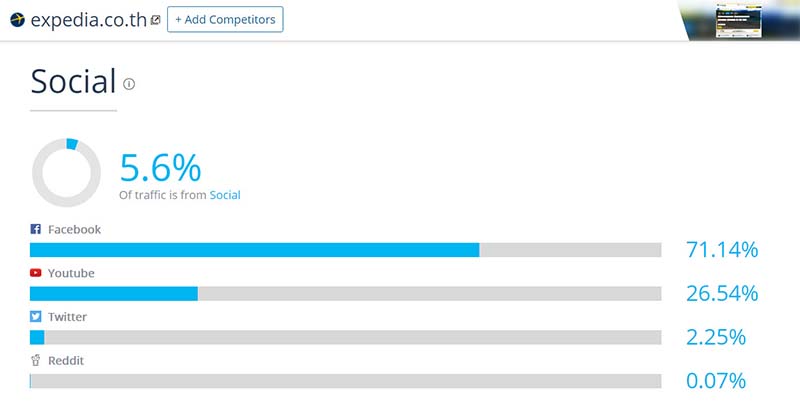Open the blue Social link

pos(225,195)
